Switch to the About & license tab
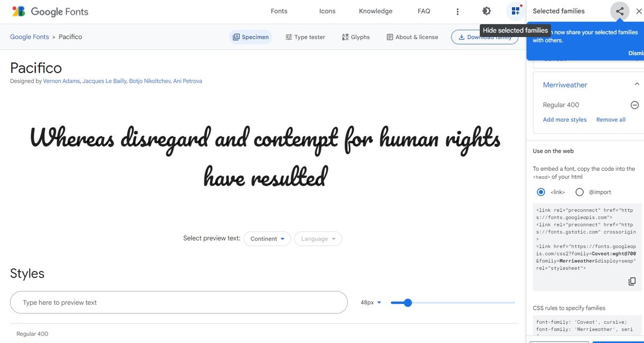The height and width of the screenshot is (343, 644). click(412, 37)
